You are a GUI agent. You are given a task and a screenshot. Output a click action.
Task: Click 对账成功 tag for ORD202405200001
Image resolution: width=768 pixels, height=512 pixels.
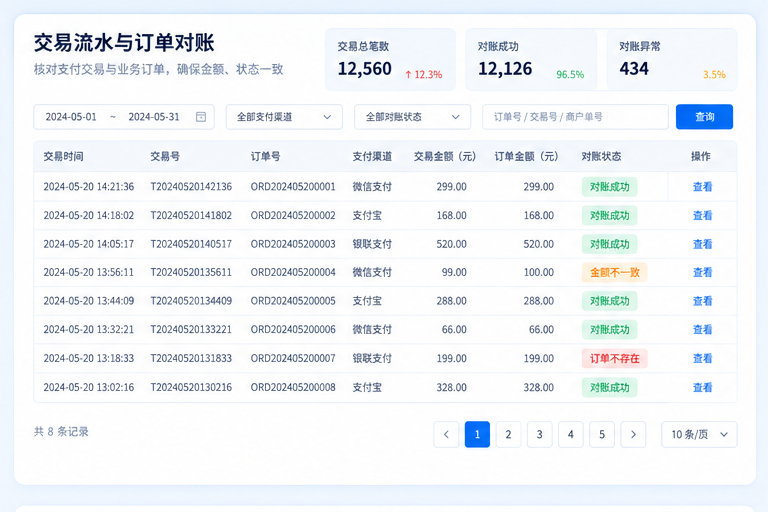click(609, 187)
